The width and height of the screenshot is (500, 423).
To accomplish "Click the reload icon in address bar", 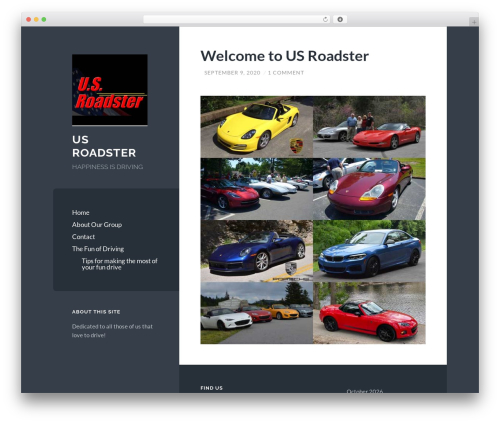I will click(325, 20).
